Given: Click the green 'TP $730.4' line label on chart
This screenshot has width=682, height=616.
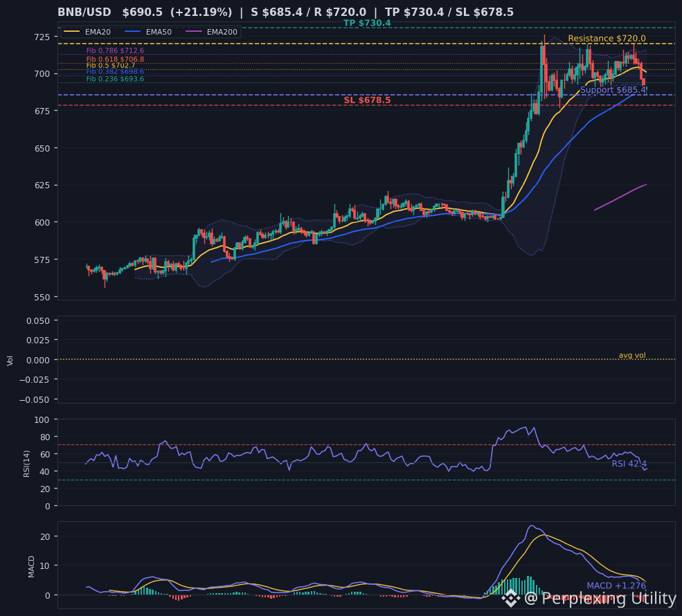Looking at the screenshot, I should (367, 23).
